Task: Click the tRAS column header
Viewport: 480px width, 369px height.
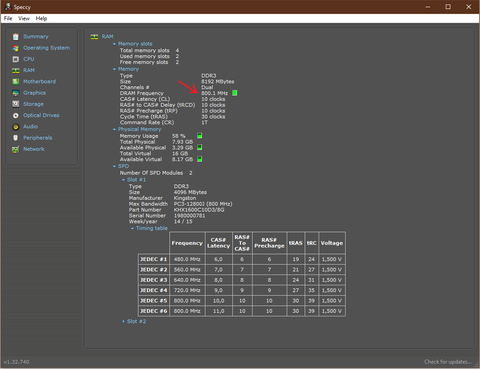Action: [295, 243]
